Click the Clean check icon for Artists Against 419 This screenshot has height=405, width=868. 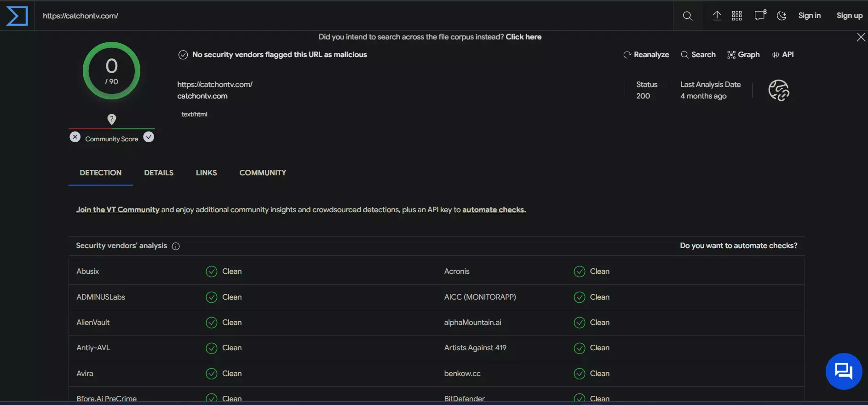coord(580,348)
